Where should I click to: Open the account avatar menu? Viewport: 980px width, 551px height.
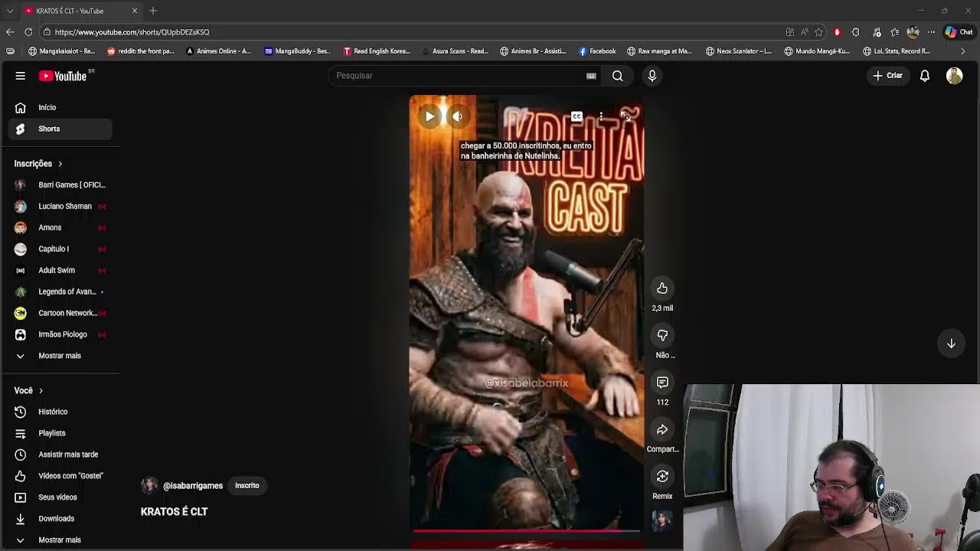[954, 76]
